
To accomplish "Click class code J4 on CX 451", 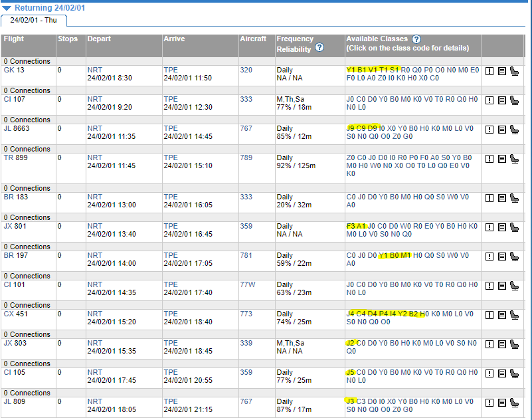I will 350,314.
